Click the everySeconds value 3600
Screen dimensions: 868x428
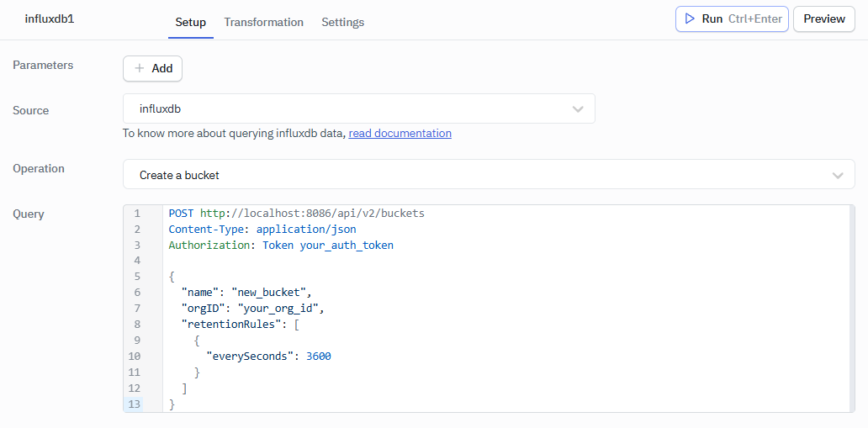point(318,357)
